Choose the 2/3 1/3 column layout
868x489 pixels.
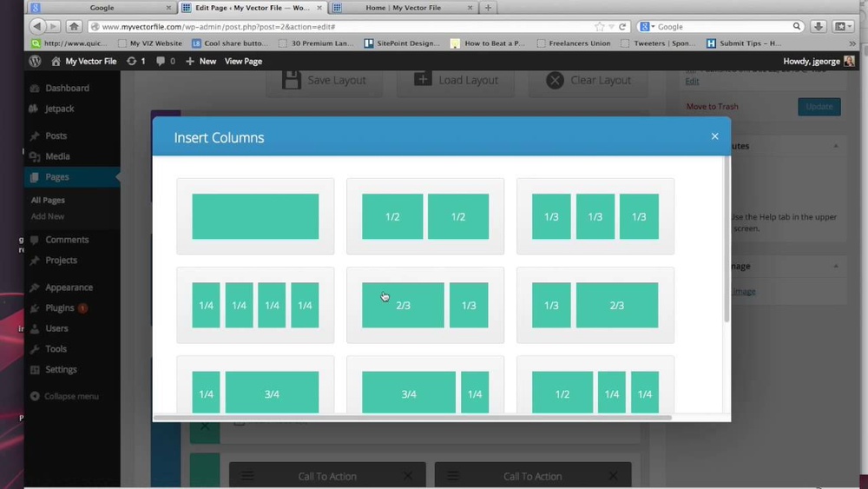coord(425,305)
